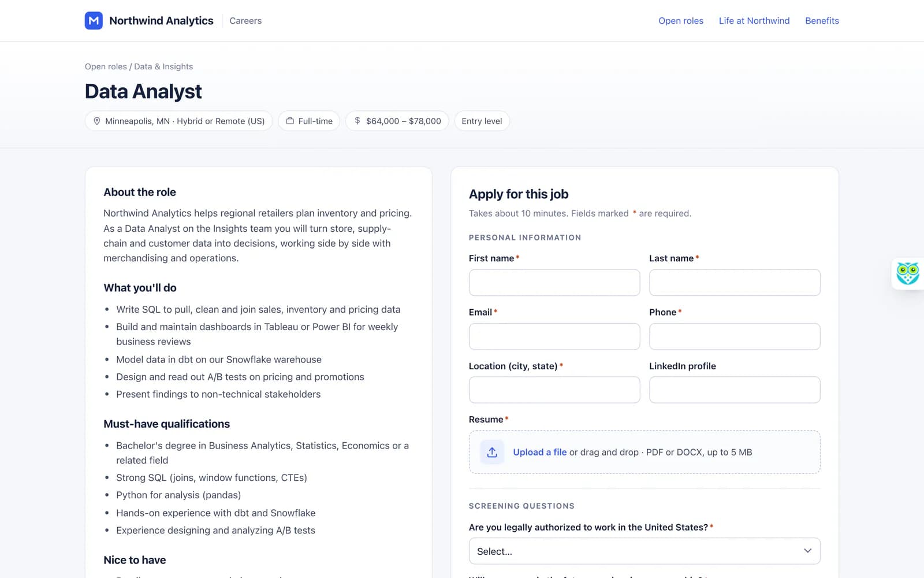
Task: Click the Nice to have heading
Action: click(x=135, y=560)
